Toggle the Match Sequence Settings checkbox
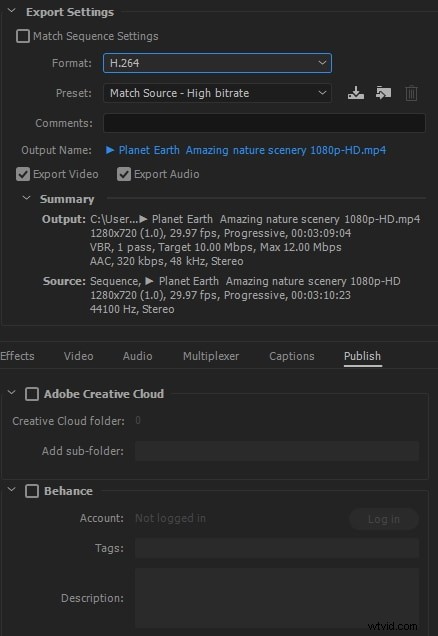The image size is (438, 636). (23, 36)
